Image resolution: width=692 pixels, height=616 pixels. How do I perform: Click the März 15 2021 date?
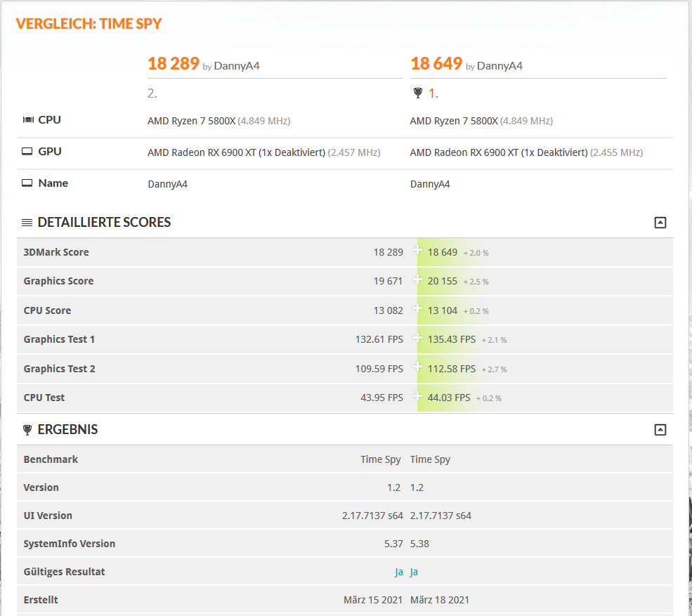(x=373, y=600)
